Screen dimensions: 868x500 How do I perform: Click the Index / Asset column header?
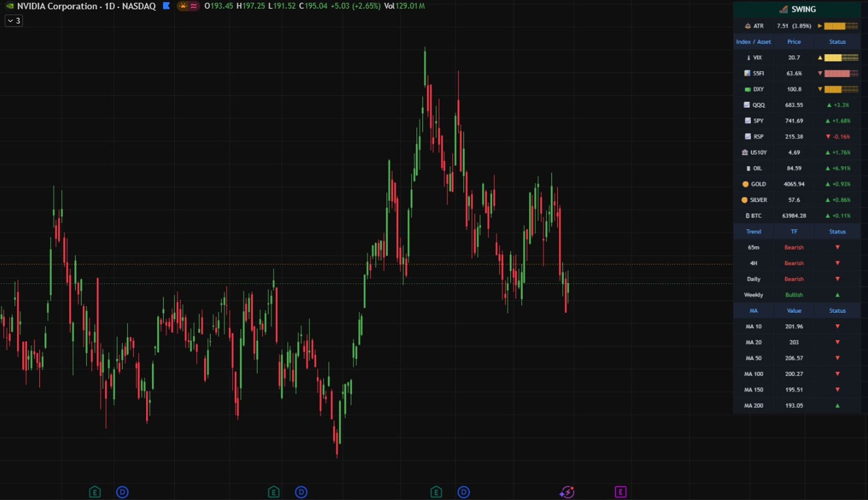coord(753,42)
